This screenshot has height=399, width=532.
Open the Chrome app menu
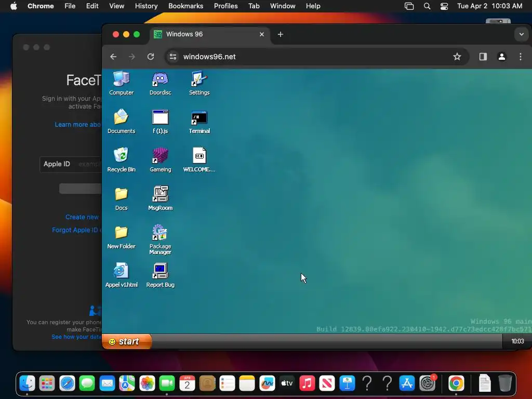coord(41,6)
